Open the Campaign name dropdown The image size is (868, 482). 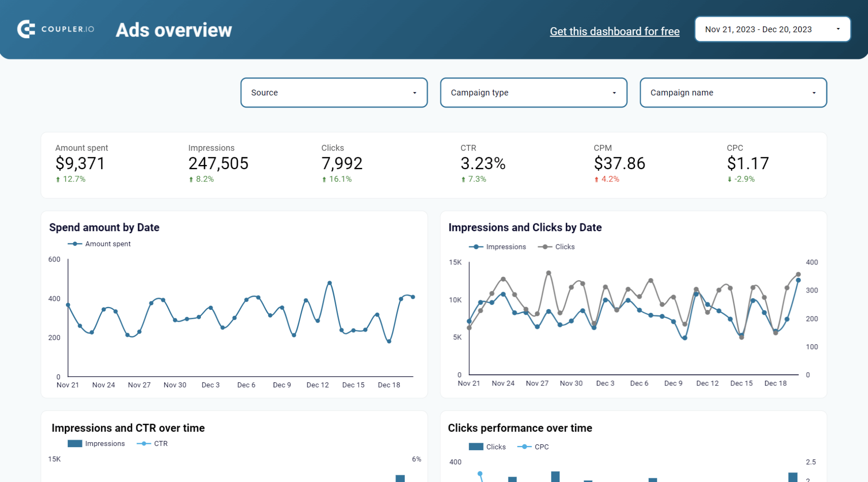point(733,92)
